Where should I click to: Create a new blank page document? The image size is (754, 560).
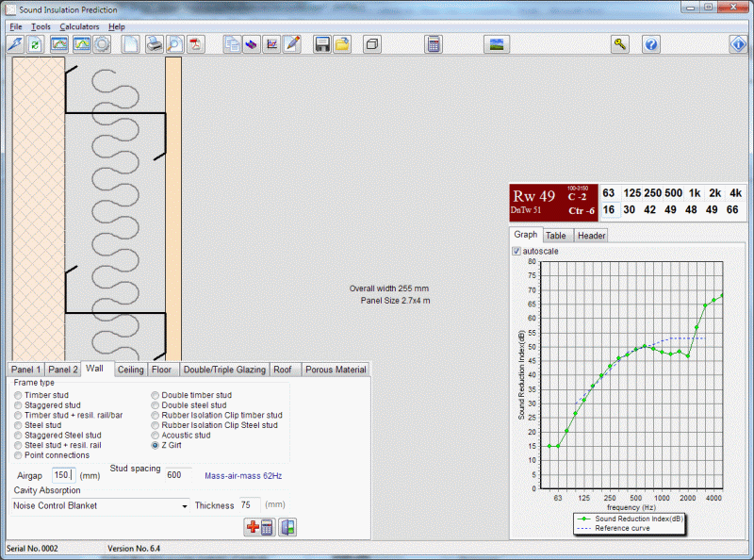point(130,44)
